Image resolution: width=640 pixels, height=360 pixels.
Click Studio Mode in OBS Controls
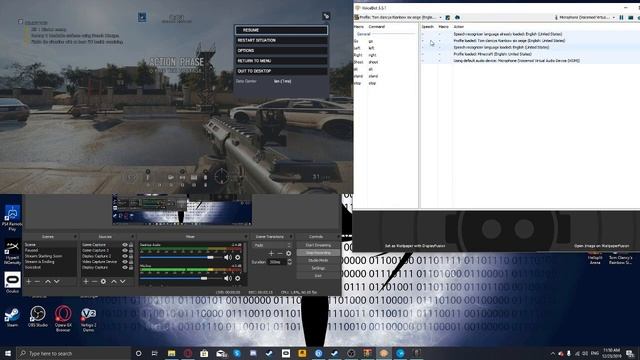[318, 260]
